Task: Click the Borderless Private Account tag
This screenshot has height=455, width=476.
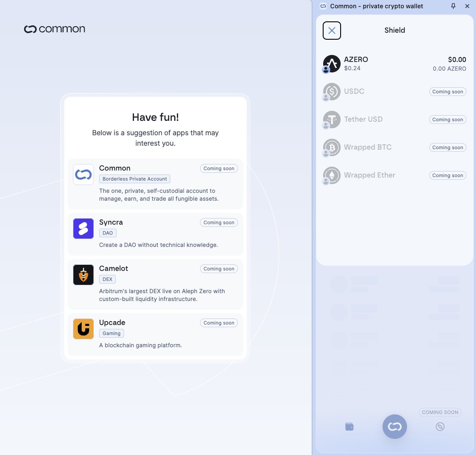Action: coord(135,179)
